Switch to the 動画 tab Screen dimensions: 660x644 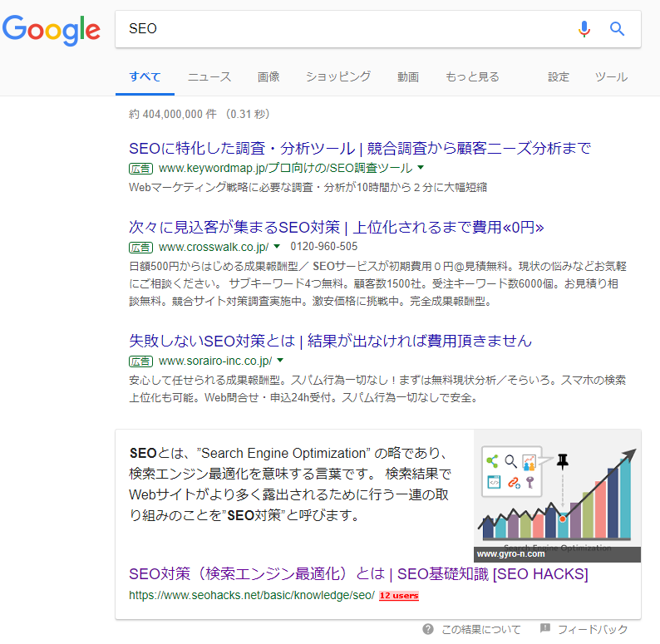[x=408, y=76]
